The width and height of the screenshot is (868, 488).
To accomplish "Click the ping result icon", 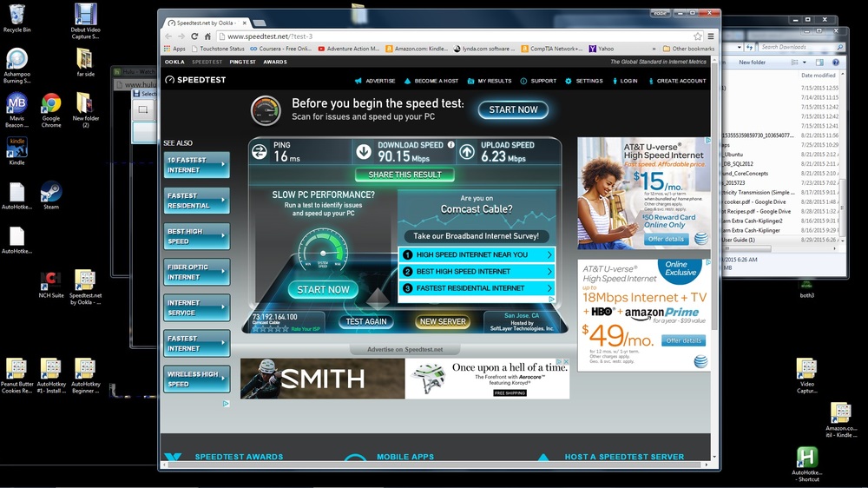I will click(259, 151).
